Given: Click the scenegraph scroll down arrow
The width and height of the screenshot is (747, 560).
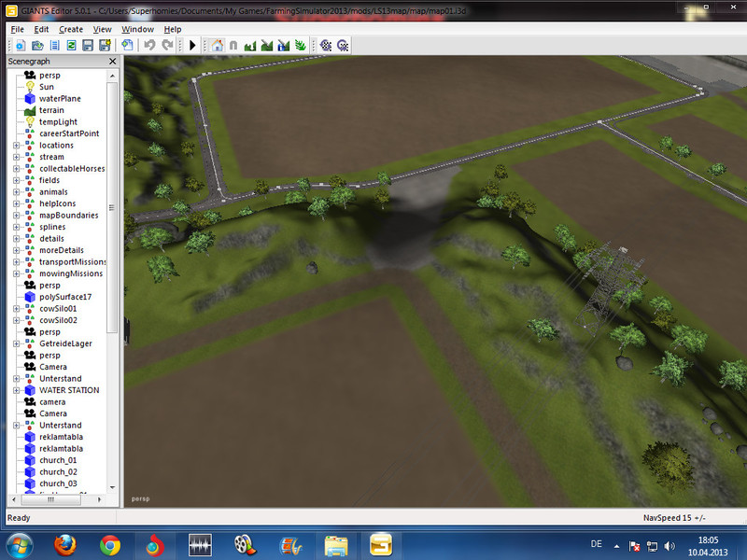Looking at the screenshot, I should tap(112, 487).
